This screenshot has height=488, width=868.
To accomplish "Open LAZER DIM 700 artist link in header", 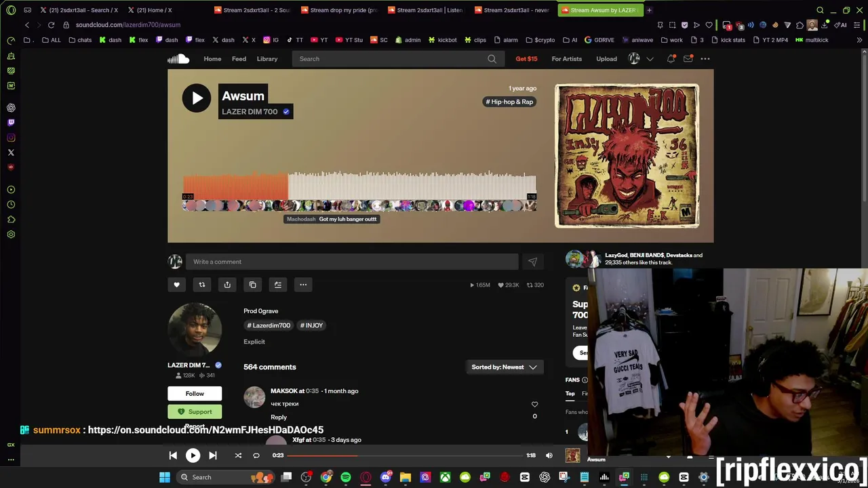I will (x=250, y=112).
